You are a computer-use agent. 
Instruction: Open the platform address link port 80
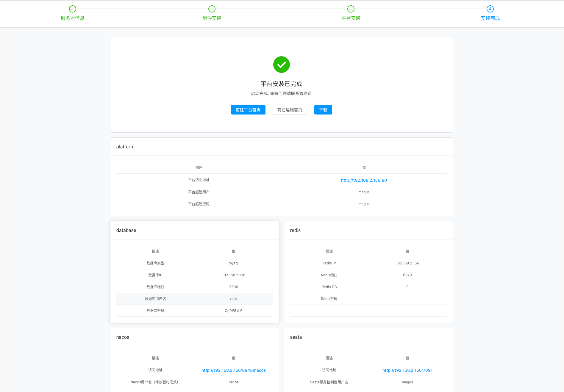point(364,180)
